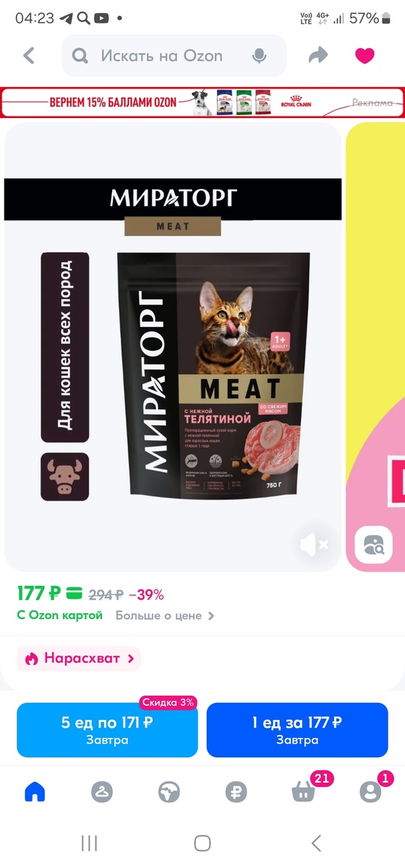Open the Royal Canin ad banner
The image size is (405, 868).
click(202, 102)
